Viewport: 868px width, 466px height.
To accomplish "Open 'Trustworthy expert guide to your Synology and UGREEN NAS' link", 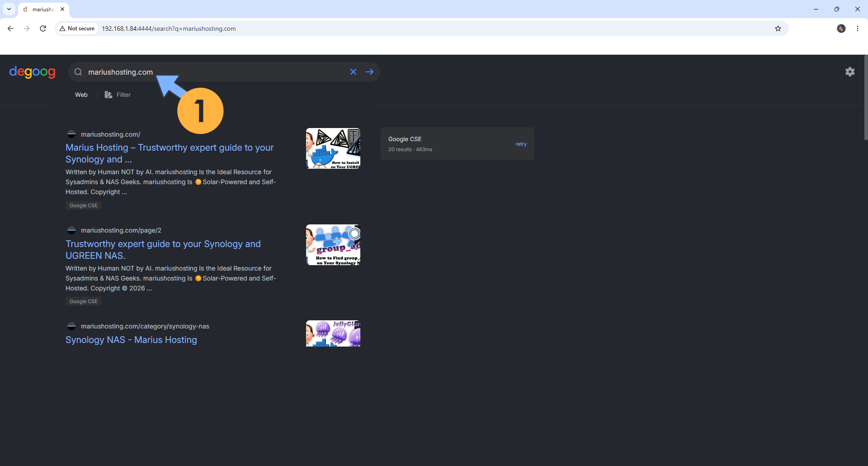I will (x=163, y=250).
